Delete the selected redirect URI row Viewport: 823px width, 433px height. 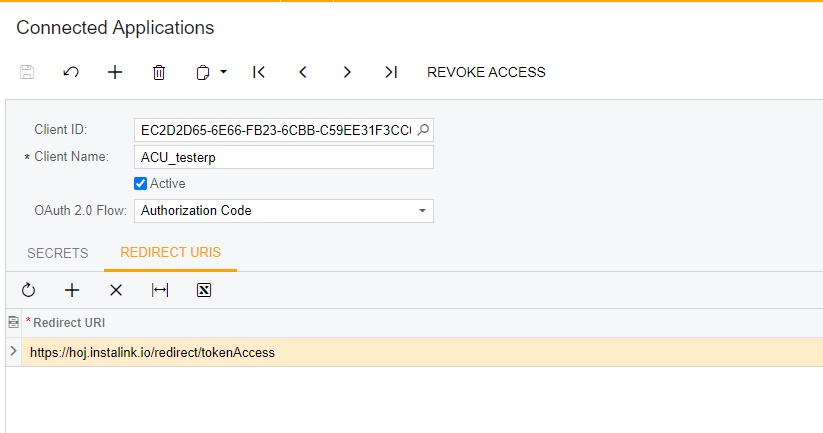coord(116,290)
